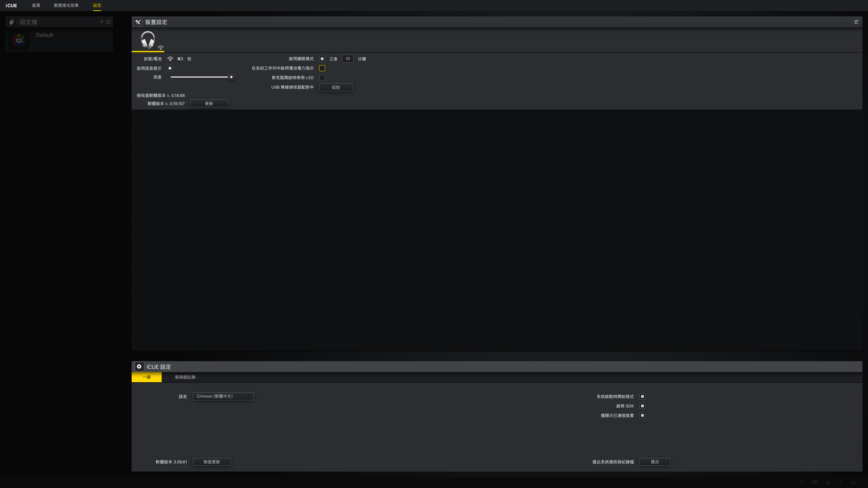The width and height of the screenshot is (868, 488).
Task: Click the sleep mode minutes field
Action: (348, 59)
